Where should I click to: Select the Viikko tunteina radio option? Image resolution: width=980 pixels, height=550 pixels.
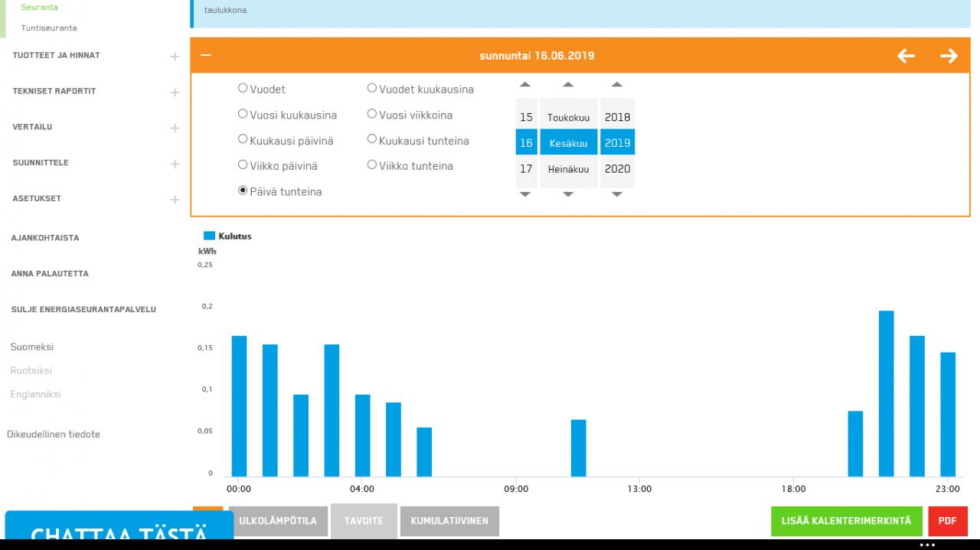pyautogui.click(x=372, y=165)
